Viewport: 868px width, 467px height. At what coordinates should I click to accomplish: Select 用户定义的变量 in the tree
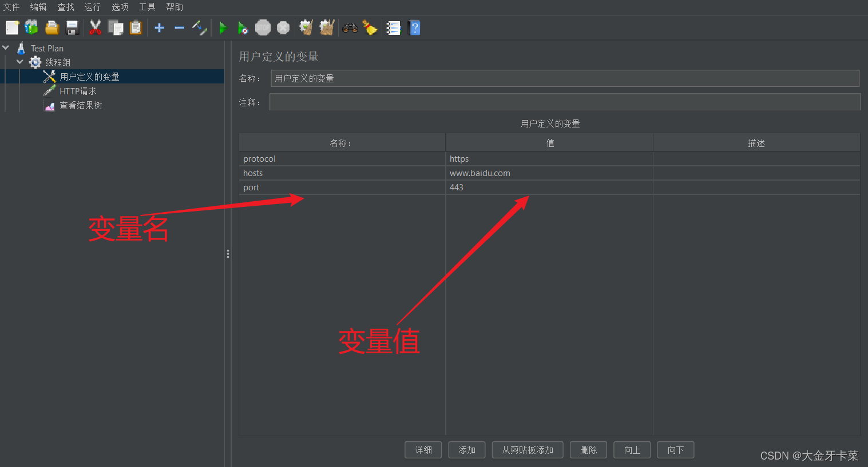[x=90, y=77]
